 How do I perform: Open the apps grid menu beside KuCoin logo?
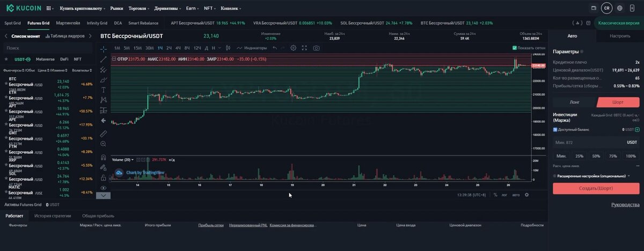point(49,9)
